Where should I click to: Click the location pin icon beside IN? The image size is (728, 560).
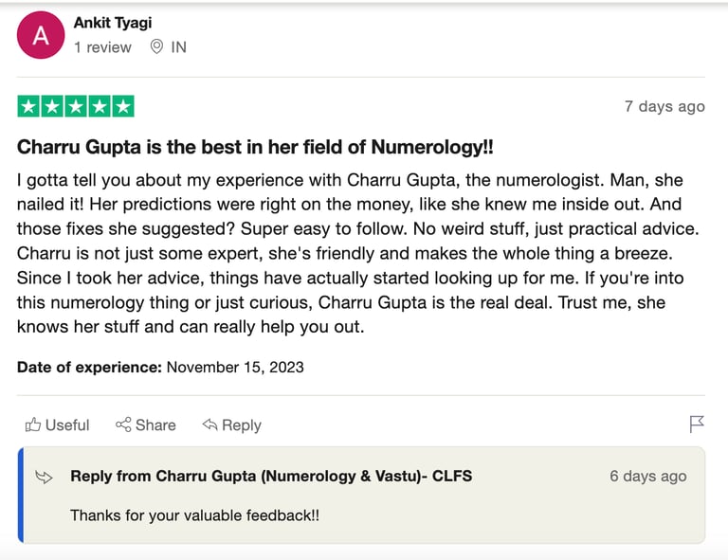[x=156, y=46]
